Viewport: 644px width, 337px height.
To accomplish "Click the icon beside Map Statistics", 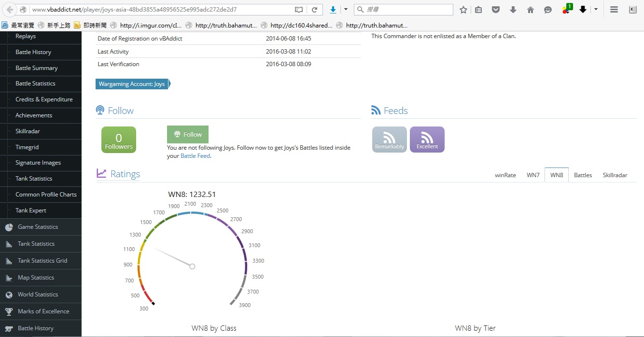I will click(x=9, y=278).
